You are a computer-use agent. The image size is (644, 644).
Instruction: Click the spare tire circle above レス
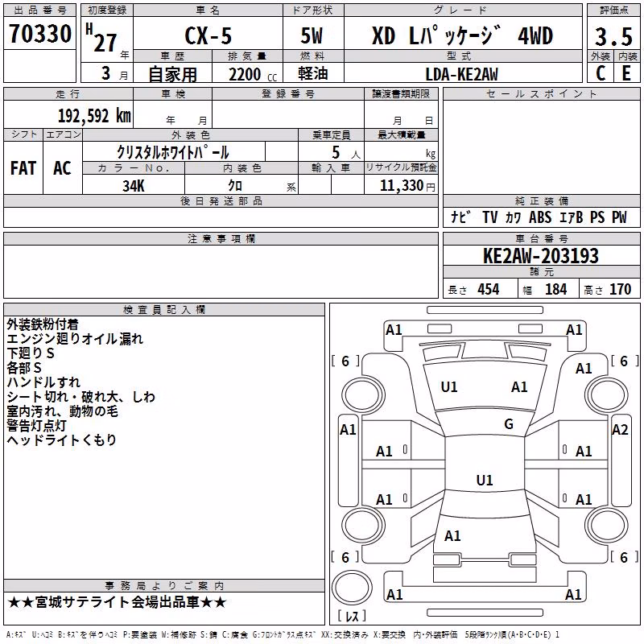pos(352,587)
